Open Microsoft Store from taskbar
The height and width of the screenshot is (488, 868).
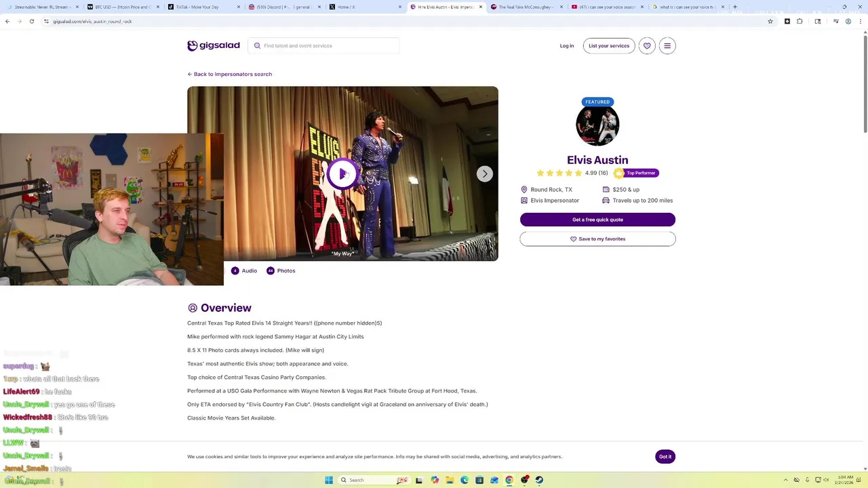(x=479, y=480)
